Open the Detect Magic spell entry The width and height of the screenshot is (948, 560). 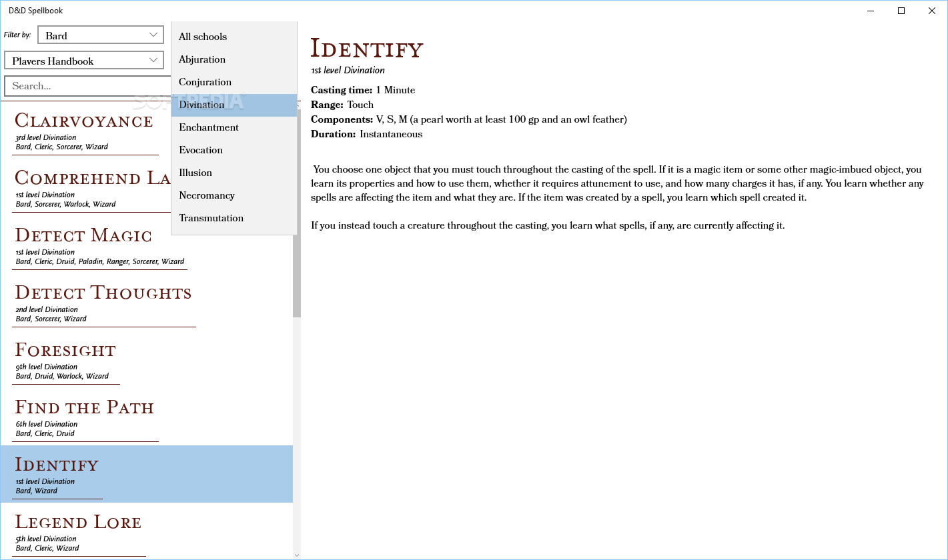click(x=146, y=245)
